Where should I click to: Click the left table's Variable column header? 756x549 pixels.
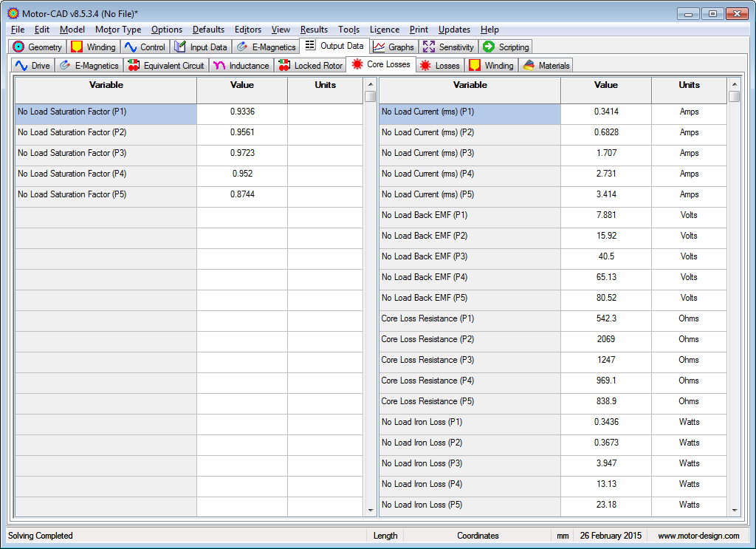[106, 91]
